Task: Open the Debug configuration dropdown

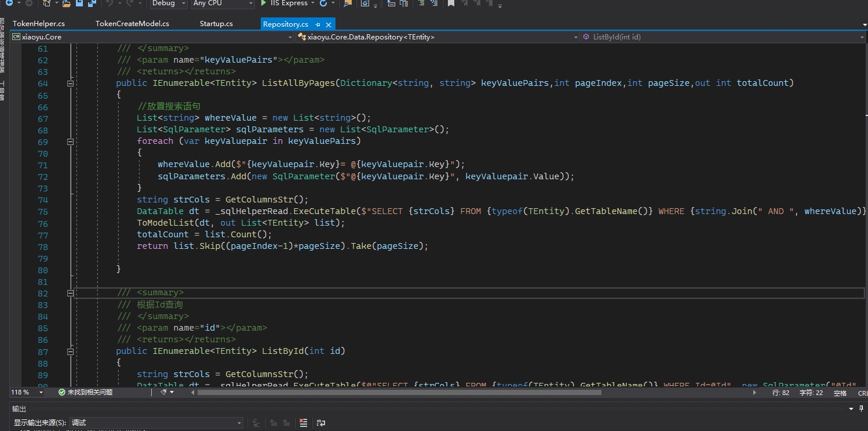Action: point(168,3)
